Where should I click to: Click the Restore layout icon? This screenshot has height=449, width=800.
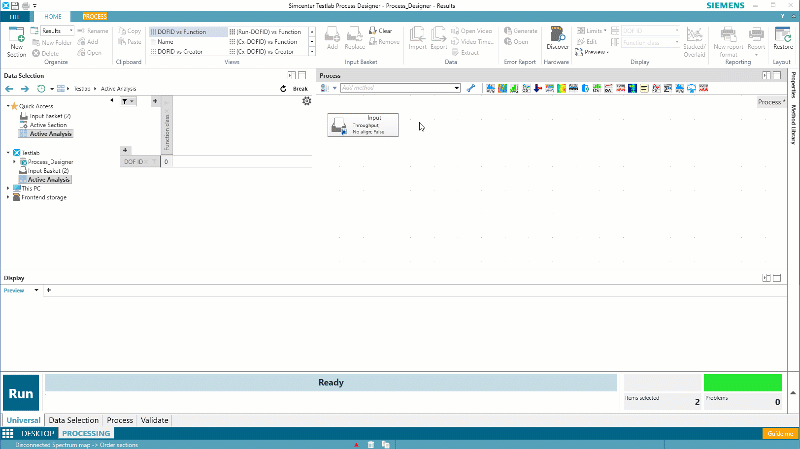point(781,41)
